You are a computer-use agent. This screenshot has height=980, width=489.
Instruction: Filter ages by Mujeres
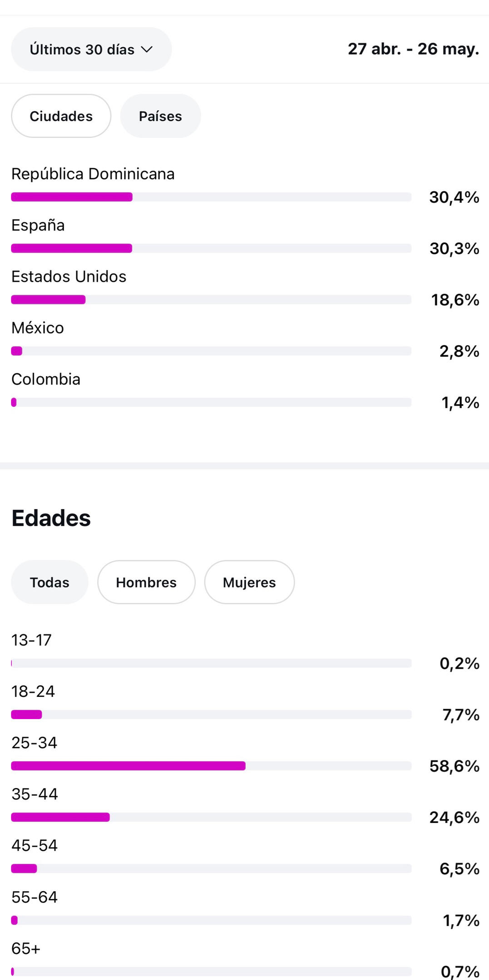click(x=249, y=582)
